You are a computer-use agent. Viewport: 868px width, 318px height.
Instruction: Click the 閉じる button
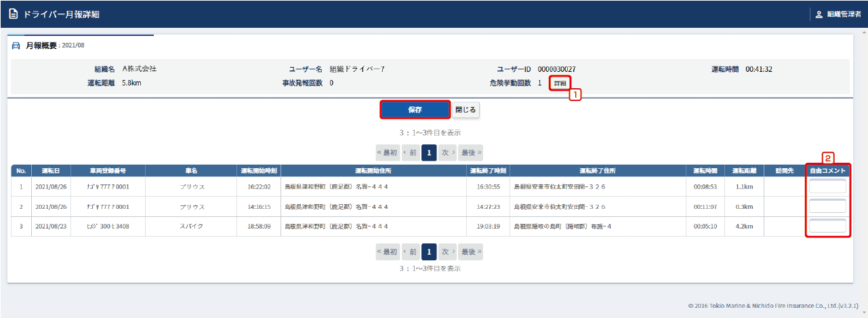[x=466, y=109]
